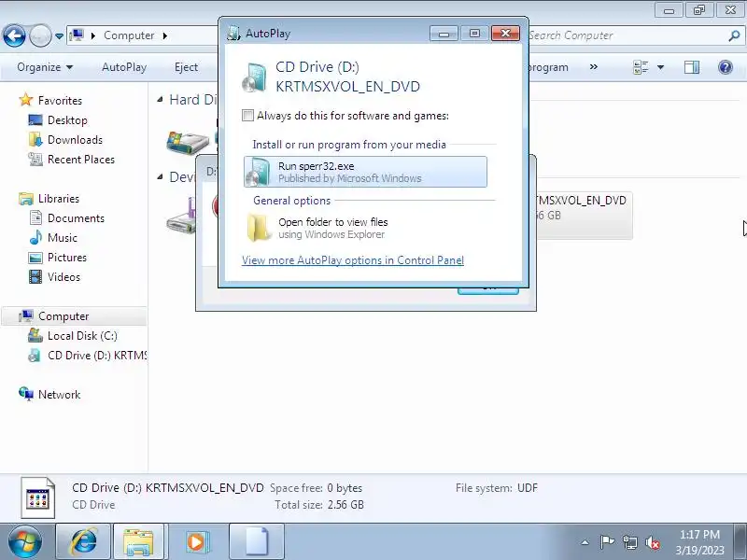
Task: Click the Network globe icon
Action: pos(26,394)
